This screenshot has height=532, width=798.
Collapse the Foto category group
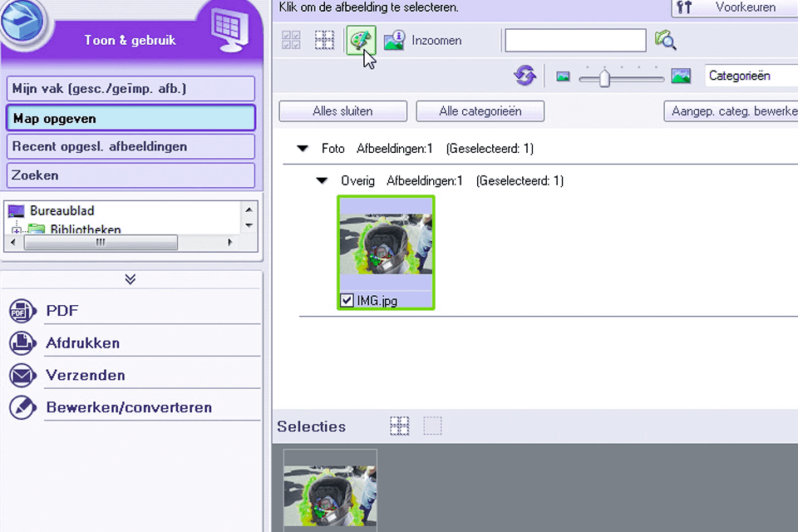tap(303, 148)
